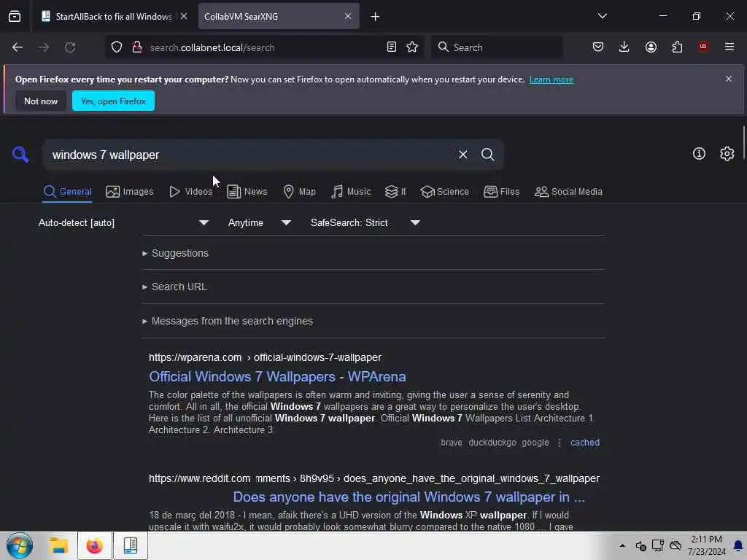Select Map search category
Viewport: 747px width, 560px height.
[300, 192]
